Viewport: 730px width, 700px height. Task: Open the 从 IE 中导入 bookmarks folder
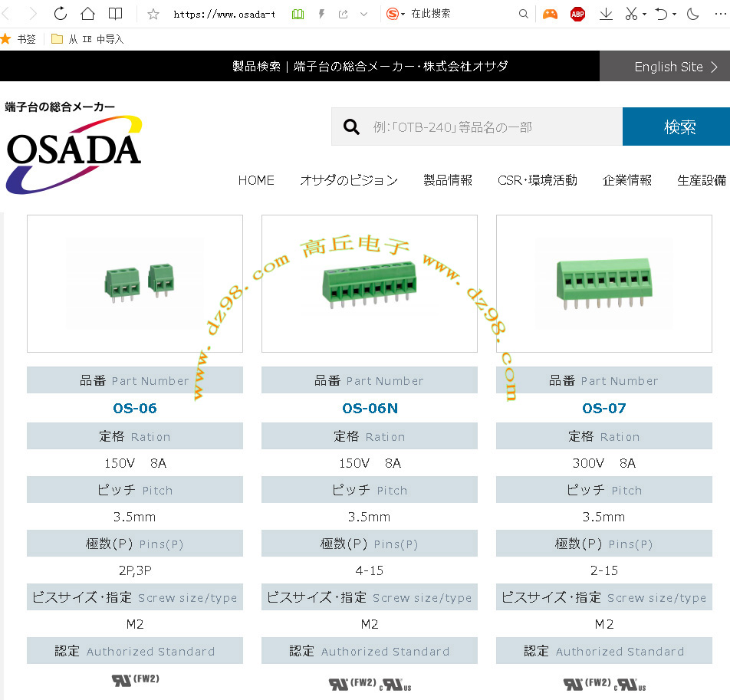(87, 39)
